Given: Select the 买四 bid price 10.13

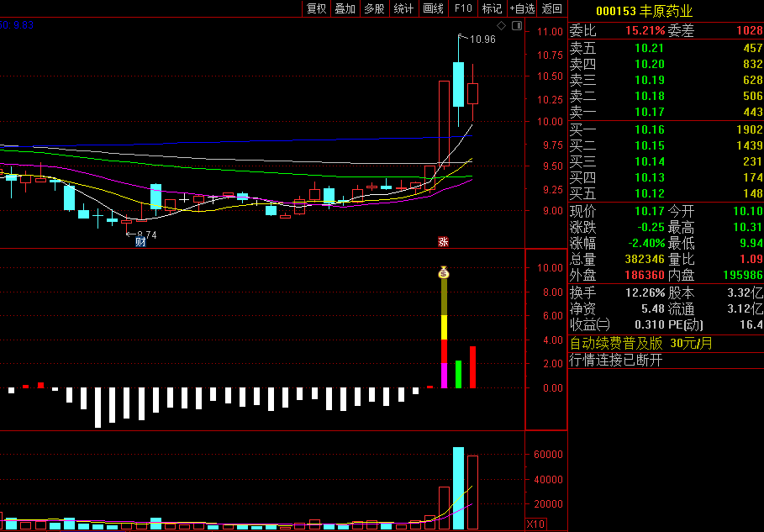Looking at the screenshot, I should 649,178.
